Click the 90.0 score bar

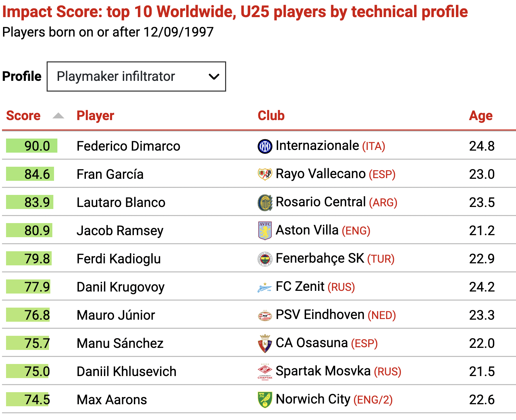click(x=32, y=146)
